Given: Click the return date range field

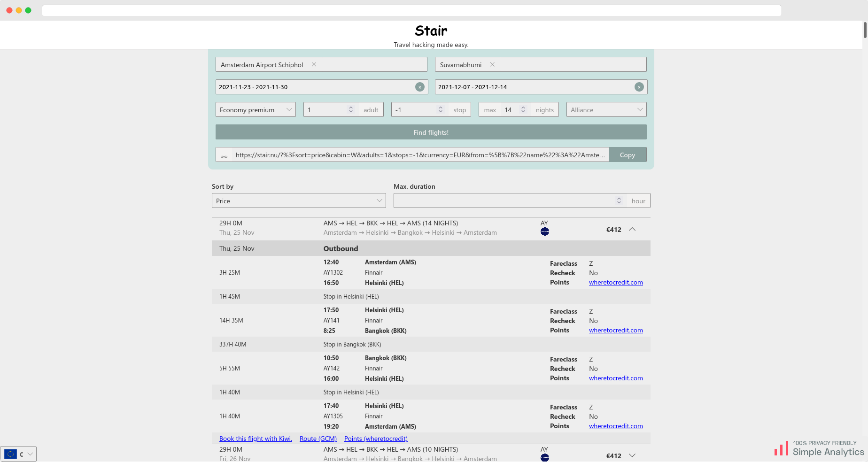Looking at the screenshot, I should [541, 87].
